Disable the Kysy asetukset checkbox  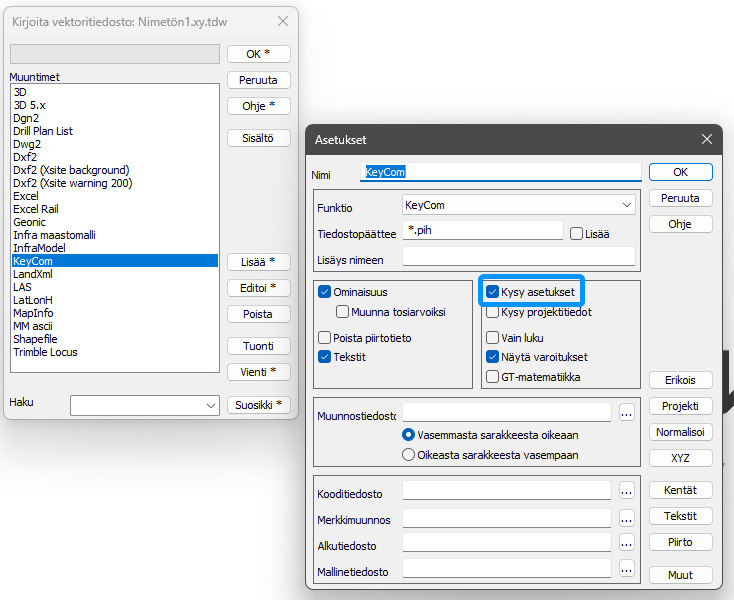pyautogui.click(x=493, y=293)
